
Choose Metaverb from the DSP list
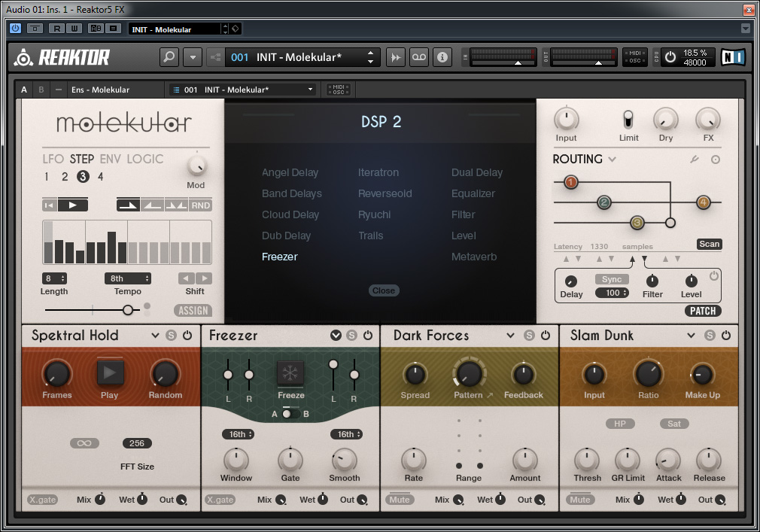click(474, 257)
